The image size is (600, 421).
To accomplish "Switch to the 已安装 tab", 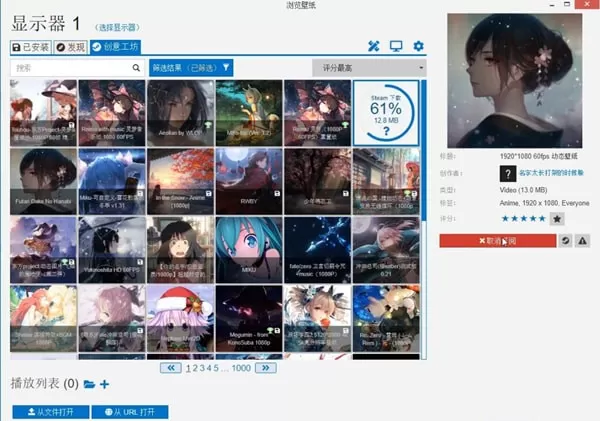I will click(x=31, y=47).
